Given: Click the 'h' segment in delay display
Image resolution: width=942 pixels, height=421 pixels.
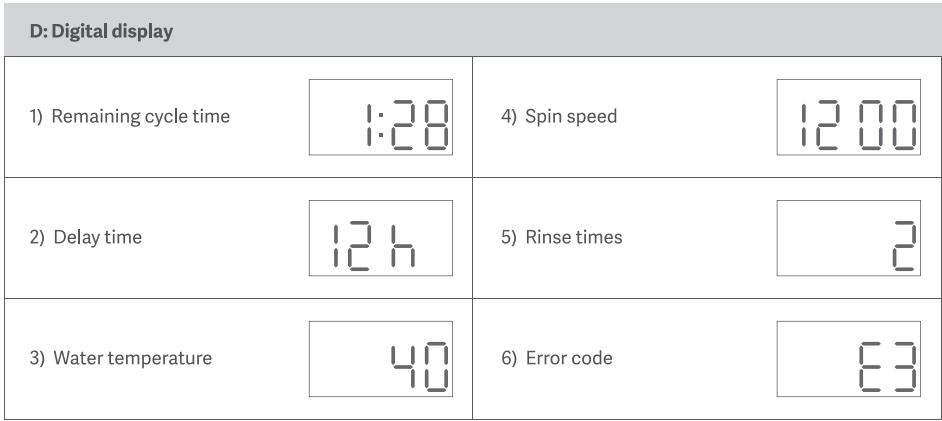Looking at the screenshot, I should pyautogui.click(x=403, y=246).
